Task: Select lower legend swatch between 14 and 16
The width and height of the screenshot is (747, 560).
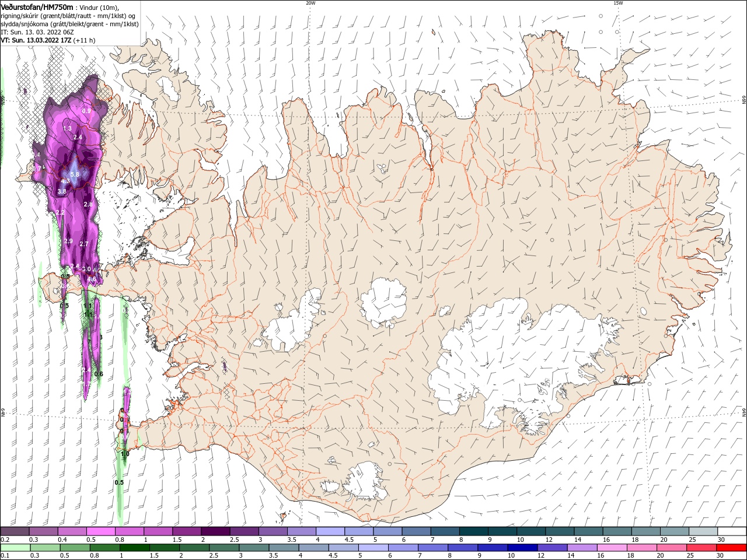Action: point(582,548)
